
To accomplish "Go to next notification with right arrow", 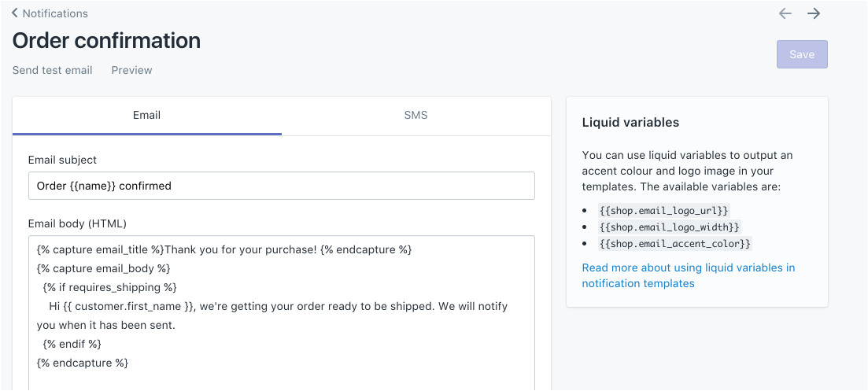I will click(x=814, y=13).
